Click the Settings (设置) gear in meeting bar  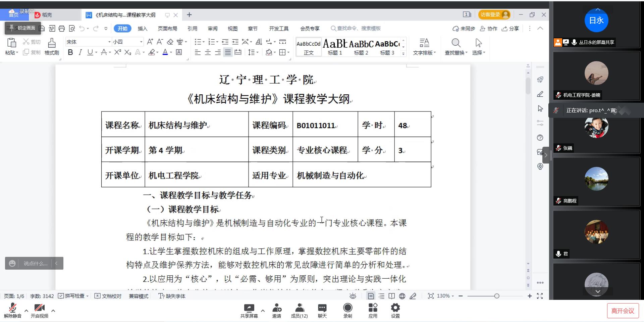[x=395, y=311]
